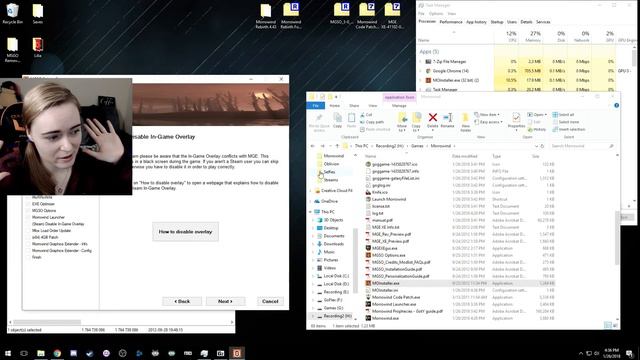Collapse This PC in navigation pane
The width and height of the screenshot is (640, 360).
pyautogui.click(x=311, y=212)
